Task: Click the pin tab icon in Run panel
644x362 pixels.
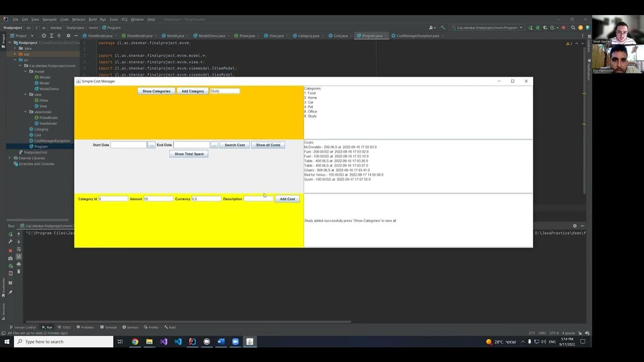Action: pos(11,292)
